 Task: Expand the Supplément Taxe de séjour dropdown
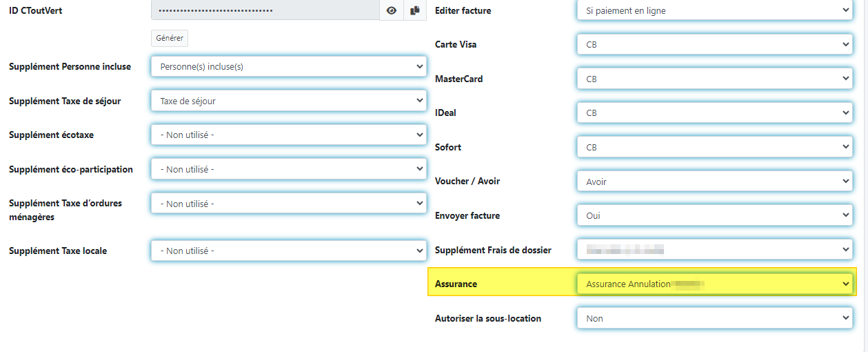point(288,101)
